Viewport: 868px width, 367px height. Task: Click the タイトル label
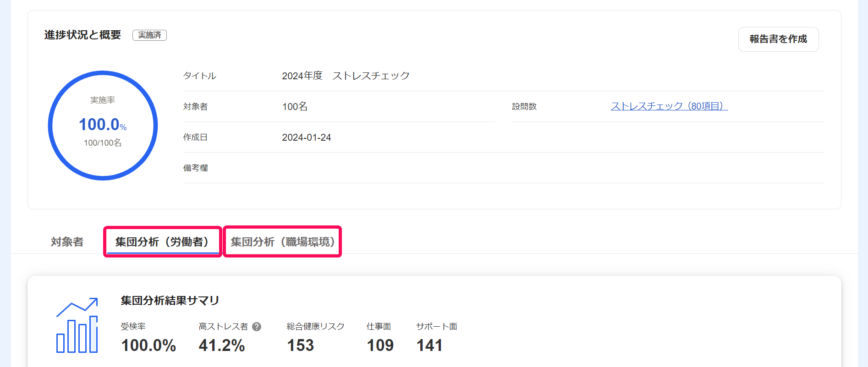coord(199,76)
